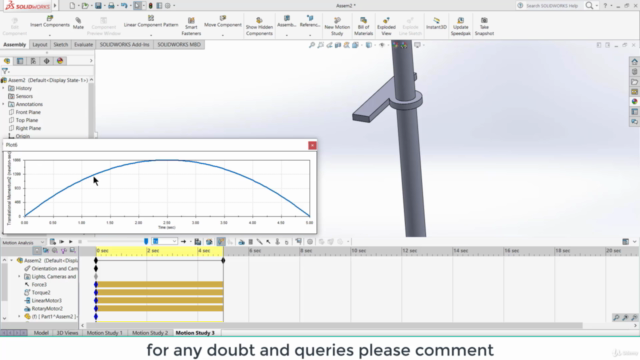The width and height of the screenshot is (640, 360).
Task: Open the 3D Views tab
Action: [67, 333]
